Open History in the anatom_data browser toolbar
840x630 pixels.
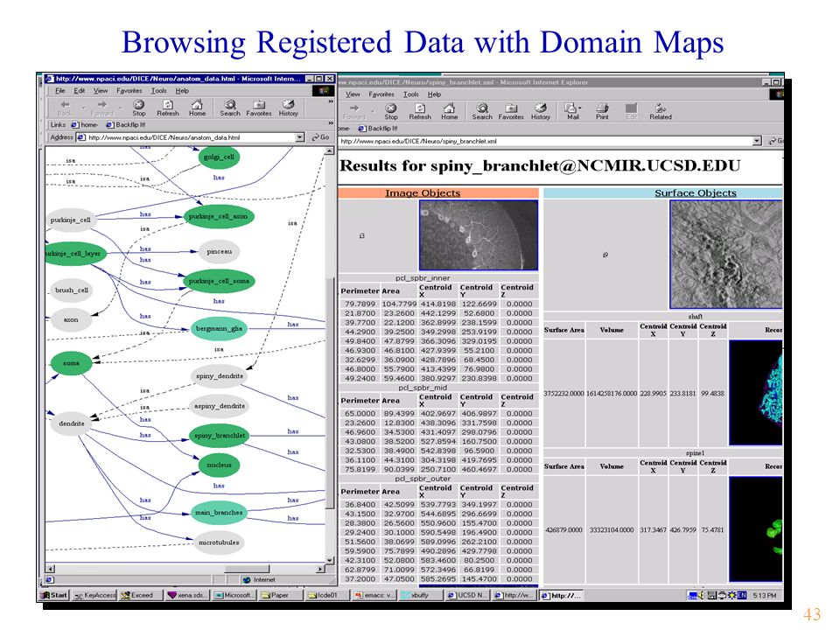[x=288, y=108]
